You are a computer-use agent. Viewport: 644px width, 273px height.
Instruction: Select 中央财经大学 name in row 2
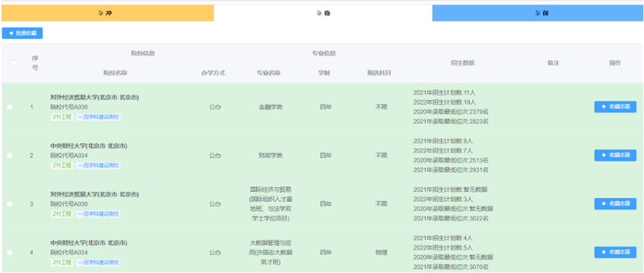89,146
